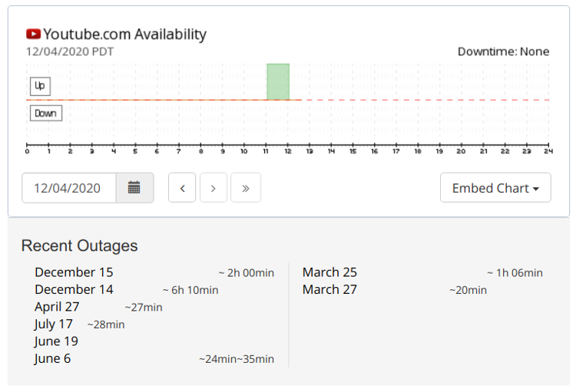This screenshot has width=576, height=392.
Task: Jump to latest day double-arrow
Action: pyautogui.click(x=246, y=188)
